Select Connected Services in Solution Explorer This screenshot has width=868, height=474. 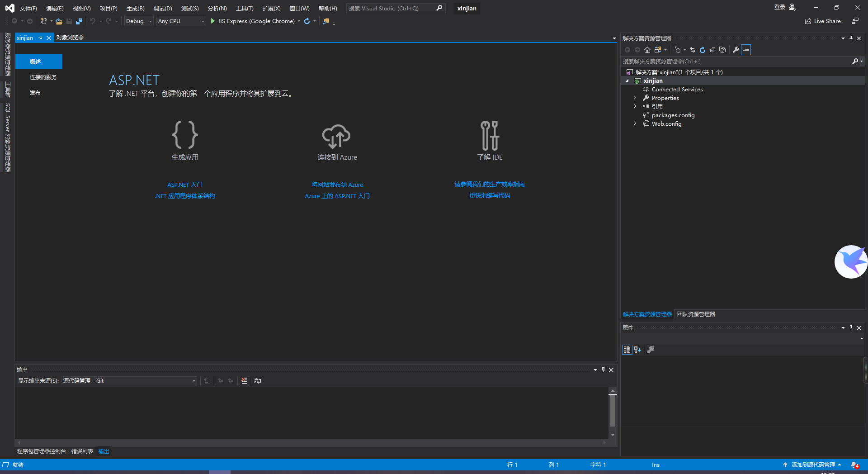click(x=677, y=90)
